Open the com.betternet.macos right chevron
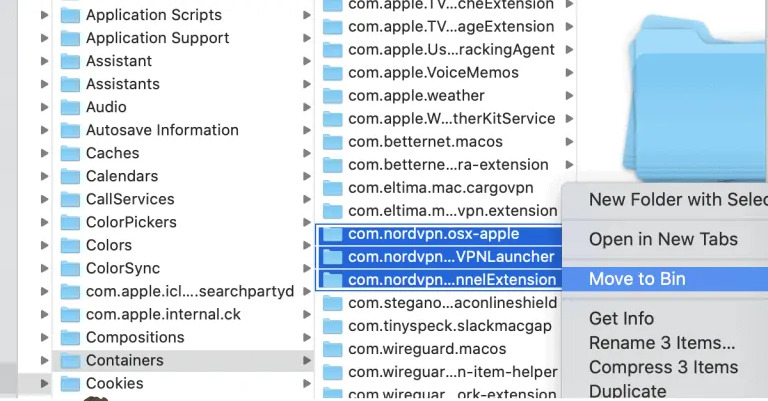The height and width of the screenshot is (401, 768). click(569, 142)
